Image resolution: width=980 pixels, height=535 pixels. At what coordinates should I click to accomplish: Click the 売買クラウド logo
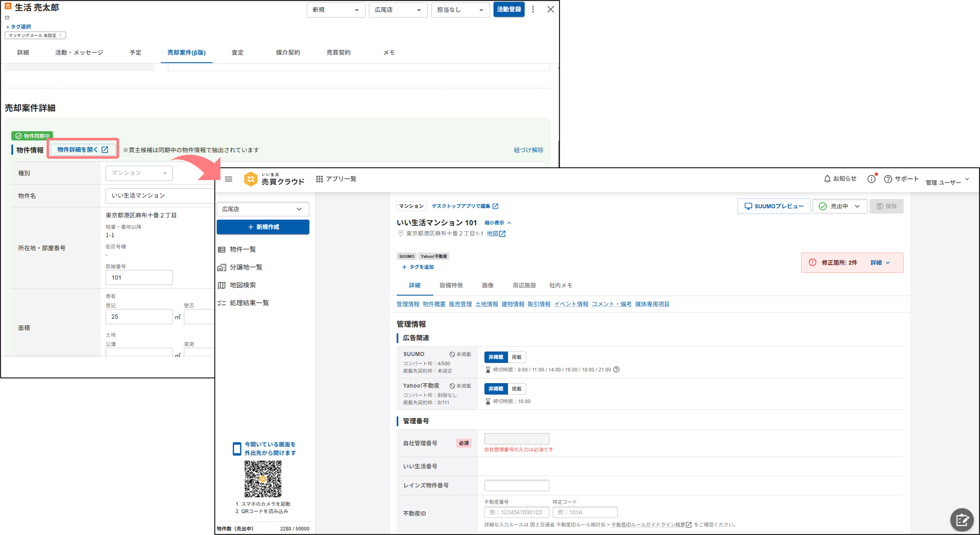coord(274,179)
